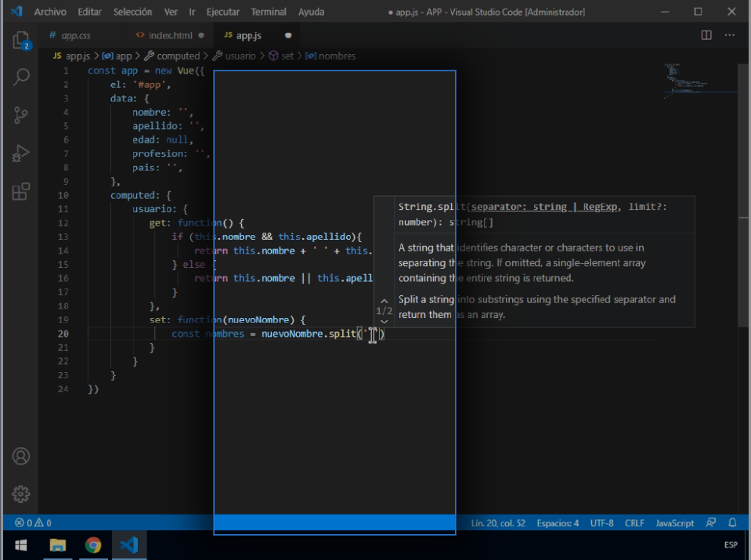Open the Terminal menu
This screenshot has height=560, width=751.
269,12
